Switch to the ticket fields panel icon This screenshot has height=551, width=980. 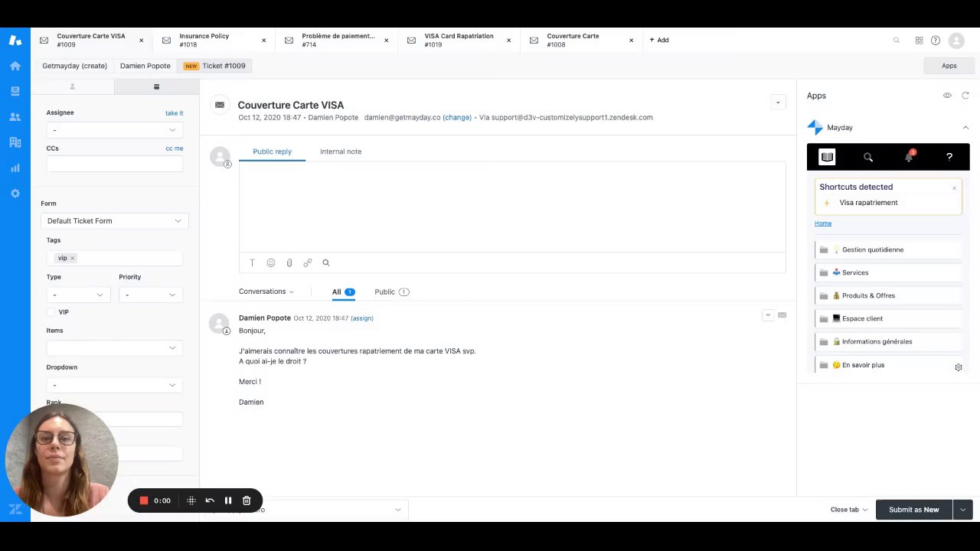pos(156,86)
